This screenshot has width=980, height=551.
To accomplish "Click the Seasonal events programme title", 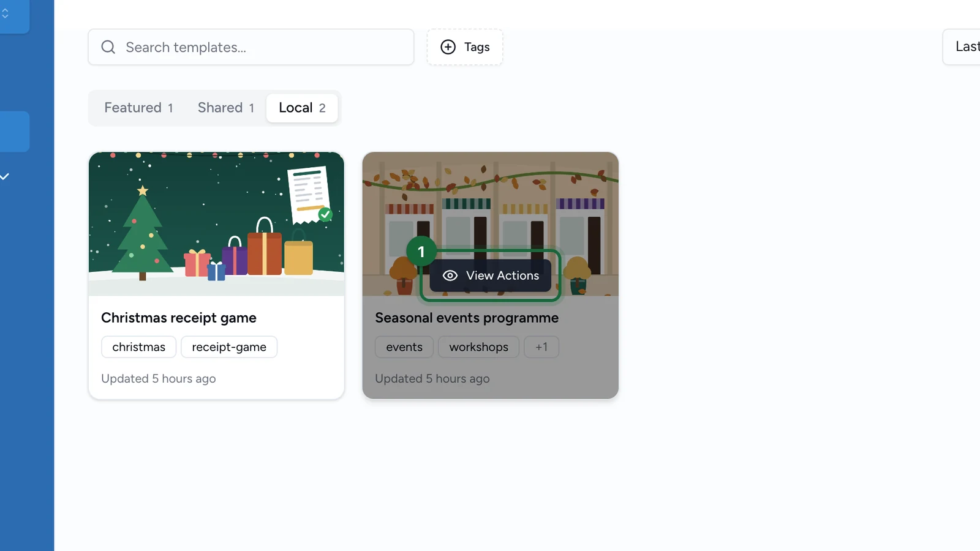I will pyautogui.click(x=467, y=318).
